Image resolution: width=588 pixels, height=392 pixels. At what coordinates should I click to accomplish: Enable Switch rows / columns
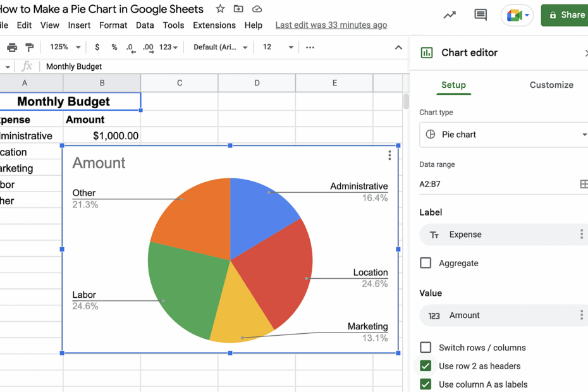tap(426, 347)
